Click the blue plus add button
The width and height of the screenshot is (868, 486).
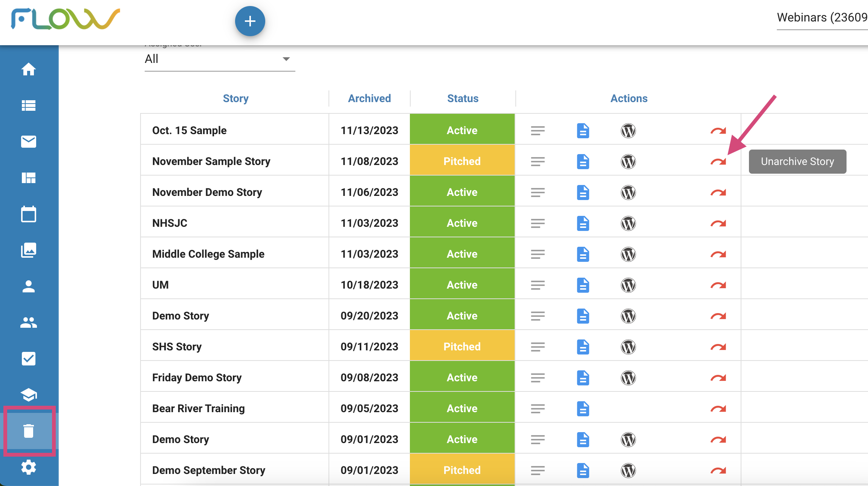250,21
